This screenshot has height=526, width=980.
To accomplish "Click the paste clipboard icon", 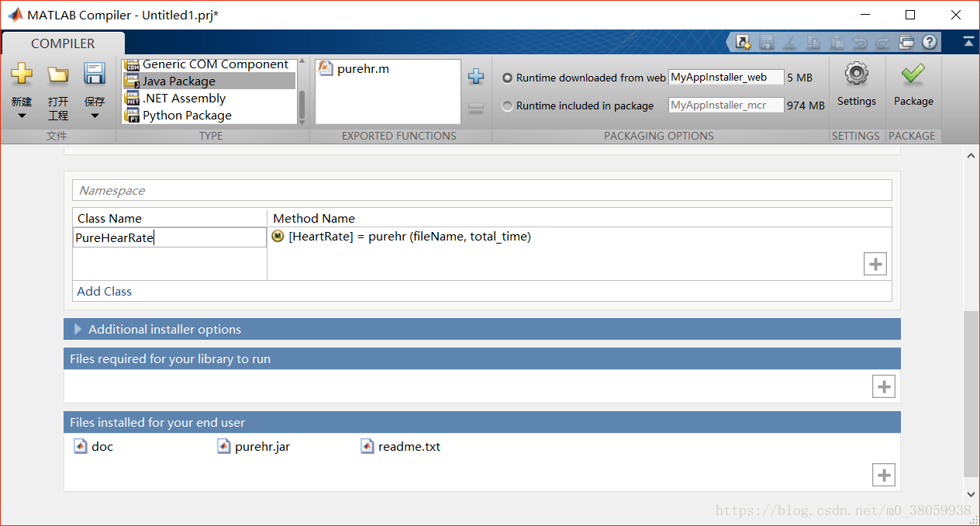I will tap(837, 43).
